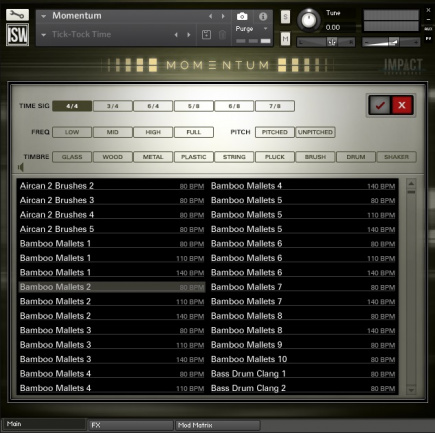The width and height of the screenshot is (435, 433).
Task: Select the 5/8 time signature
Action: 194,106
